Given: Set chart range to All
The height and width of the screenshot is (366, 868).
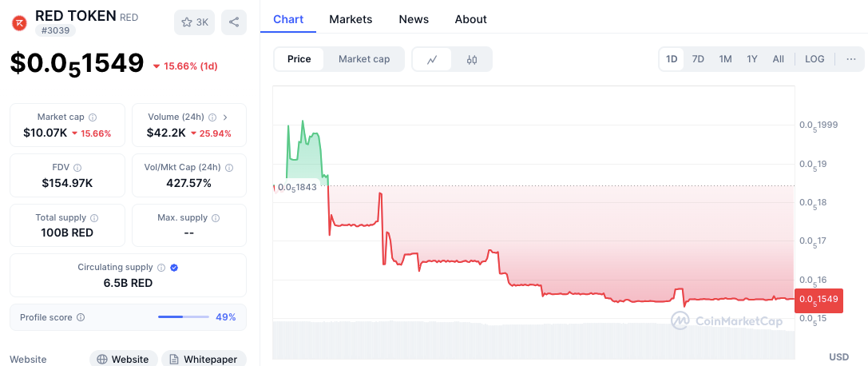Looking at the screenshot, I should click(x=779, y=59).
